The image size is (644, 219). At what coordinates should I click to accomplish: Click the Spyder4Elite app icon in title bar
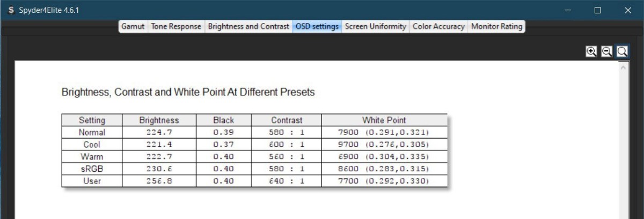point(11,10)
